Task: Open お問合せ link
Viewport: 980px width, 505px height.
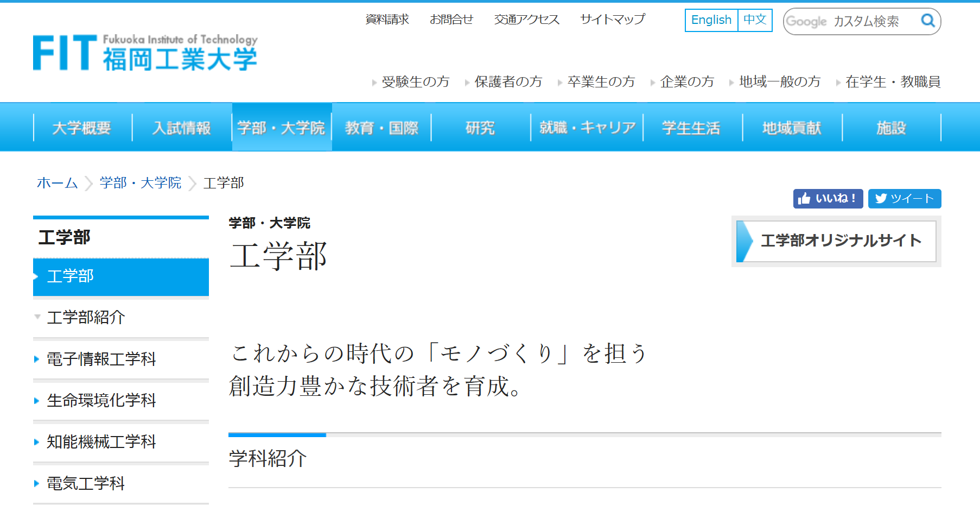Action: point(451,20)
